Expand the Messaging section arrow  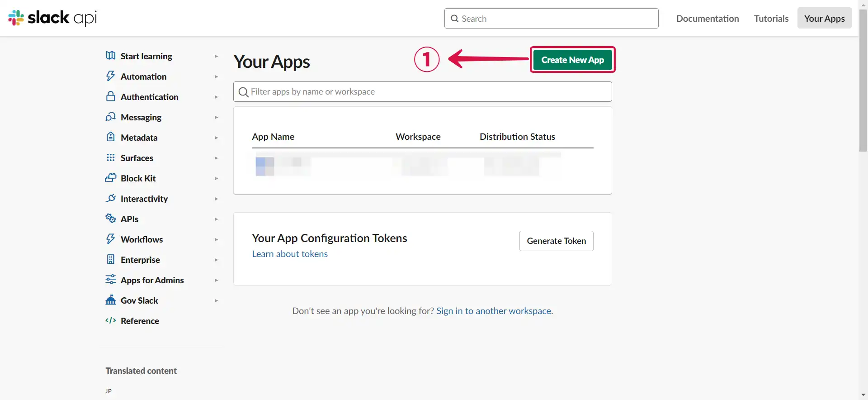(216, 117)
